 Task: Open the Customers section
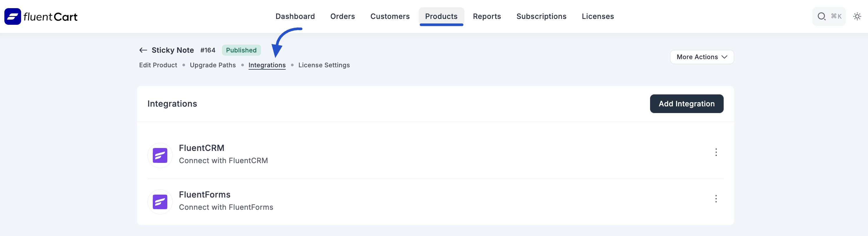click(x=390, y=16)
